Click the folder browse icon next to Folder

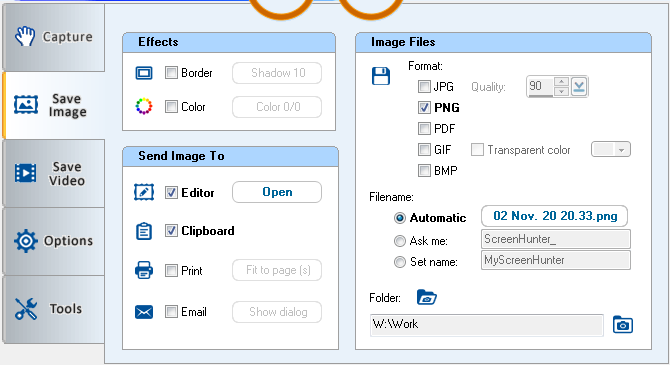[x=426, y=297]
